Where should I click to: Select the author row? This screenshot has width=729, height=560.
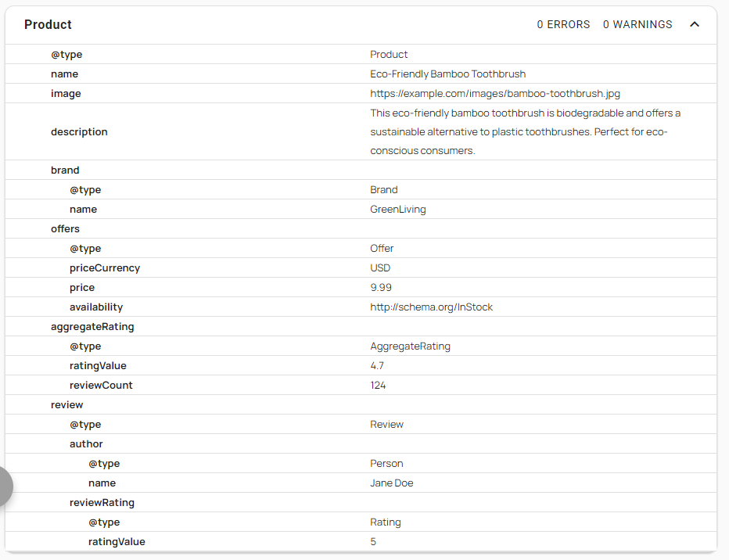point(361,443)
